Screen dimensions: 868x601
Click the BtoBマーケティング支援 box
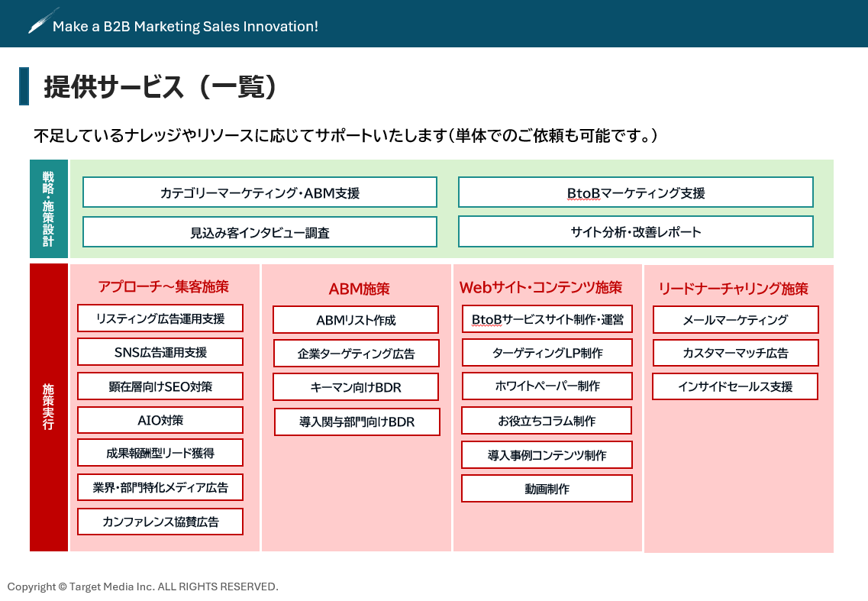(x=636, y=192)
